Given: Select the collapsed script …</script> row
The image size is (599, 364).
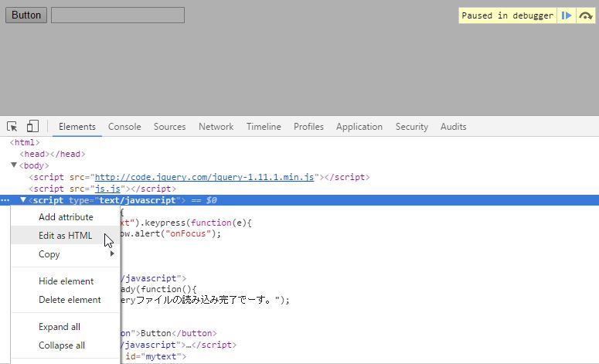Looking at the screenshot, I should tap(179, 345).
